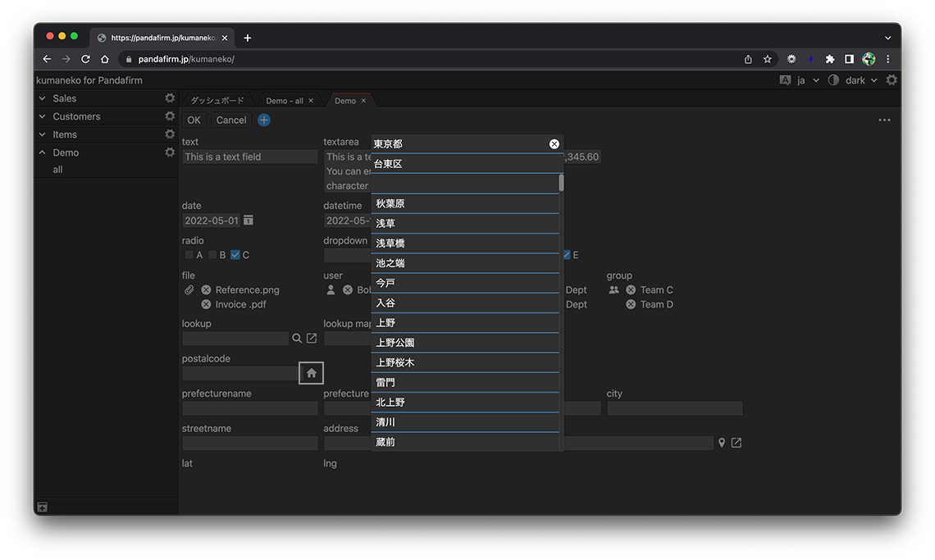Image resolution: width=935 pixels, height=560 pixels.
Task: Remove the Reference.png file attachment
Action: point(206,289)
